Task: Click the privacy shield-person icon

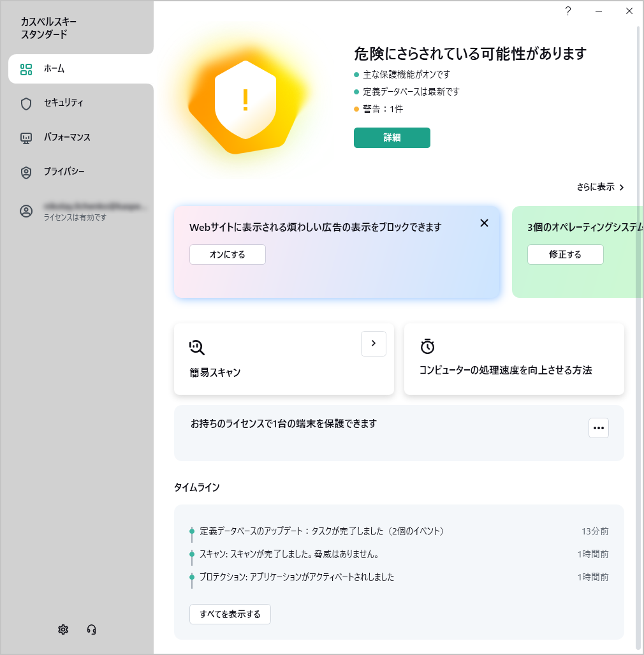Action: pos(26,172)
